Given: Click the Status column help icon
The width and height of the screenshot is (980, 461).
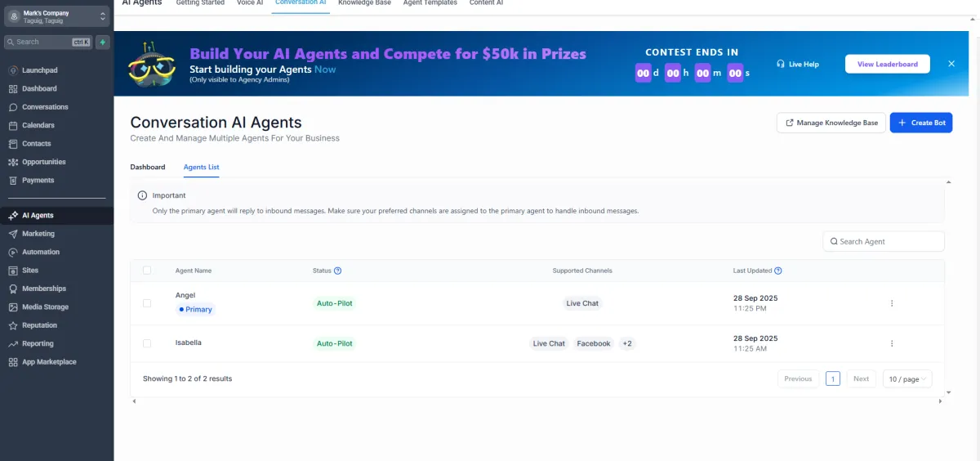Looking at the screenshot, I should pos(338,271).
